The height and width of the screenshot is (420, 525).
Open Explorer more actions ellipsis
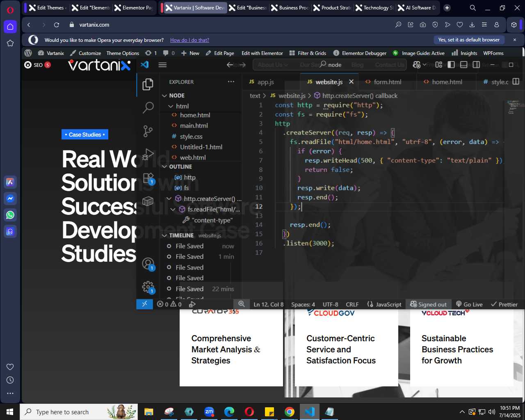(x=231, y=82)
